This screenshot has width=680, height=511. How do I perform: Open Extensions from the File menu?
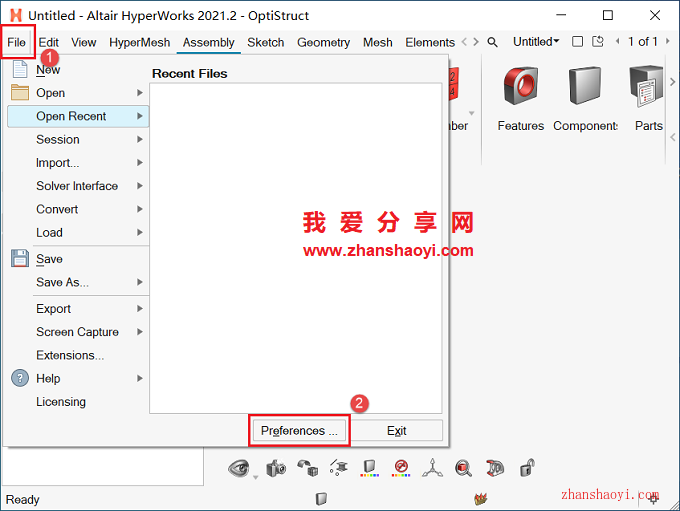[x=70, y=355]
